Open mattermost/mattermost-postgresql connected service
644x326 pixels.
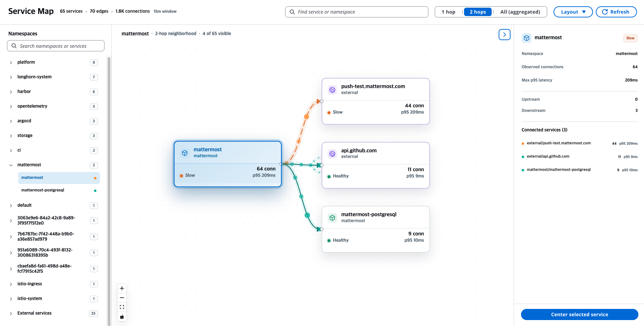(579, 170)
